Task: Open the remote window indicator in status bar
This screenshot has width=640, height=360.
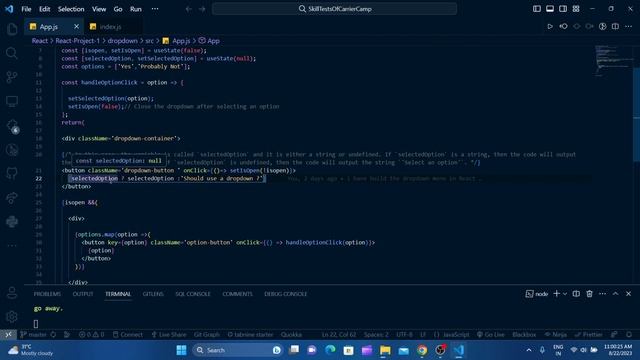Action: tap(8, 334)
